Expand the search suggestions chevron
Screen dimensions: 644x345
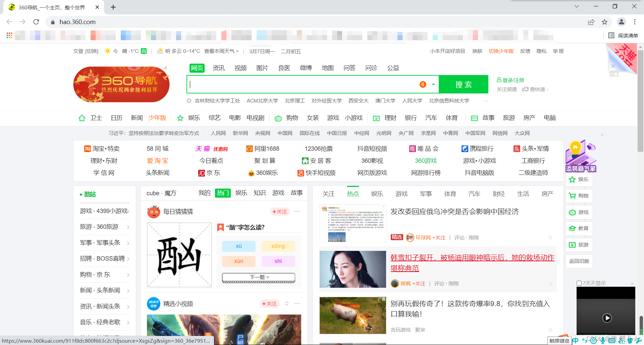[x=486, y=101]
